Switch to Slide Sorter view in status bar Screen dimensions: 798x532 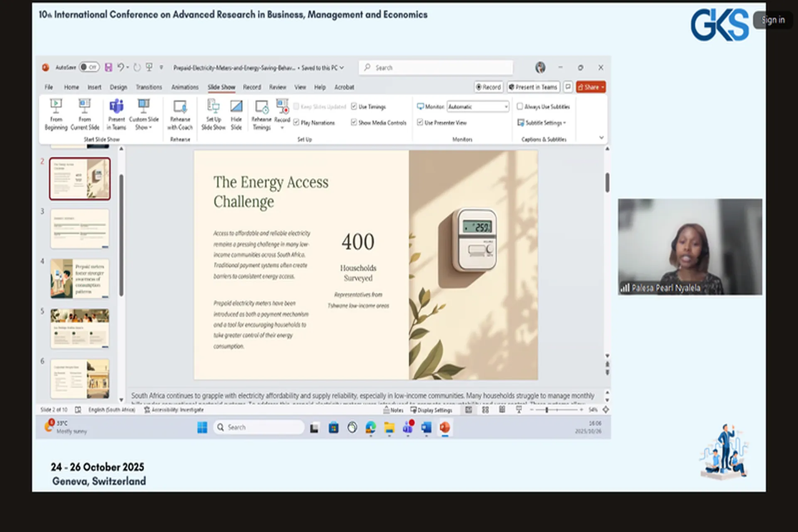click(485, 410)
